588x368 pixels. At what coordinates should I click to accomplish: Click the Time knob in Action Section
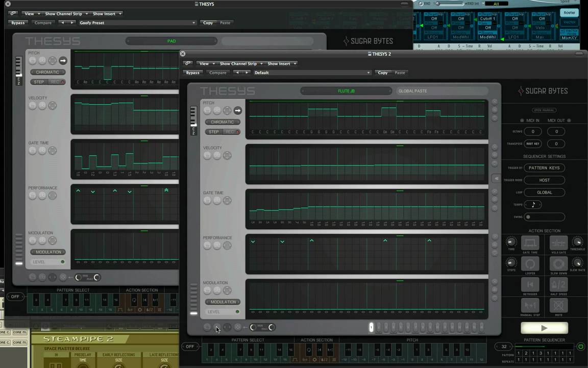(x=511, y=242)
